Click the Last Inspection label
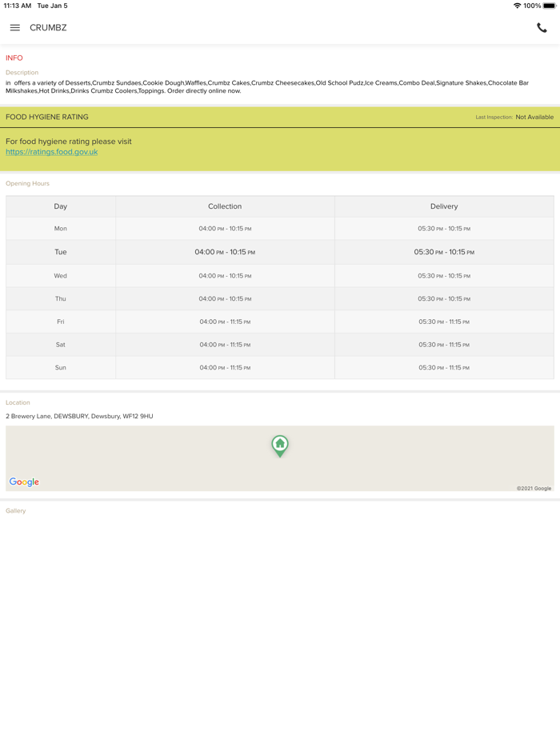 pos(494,118)
